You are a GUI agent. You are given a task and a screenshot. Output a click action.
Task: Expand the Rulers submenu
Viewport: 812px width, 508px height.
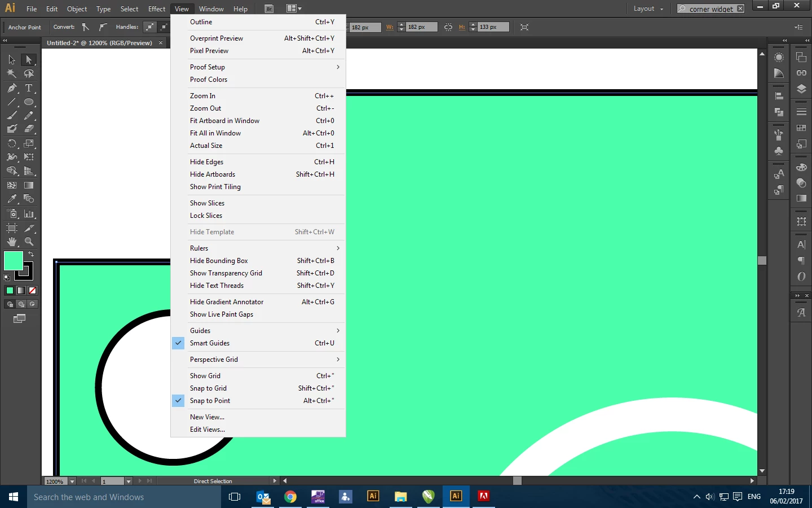point(258,248)
